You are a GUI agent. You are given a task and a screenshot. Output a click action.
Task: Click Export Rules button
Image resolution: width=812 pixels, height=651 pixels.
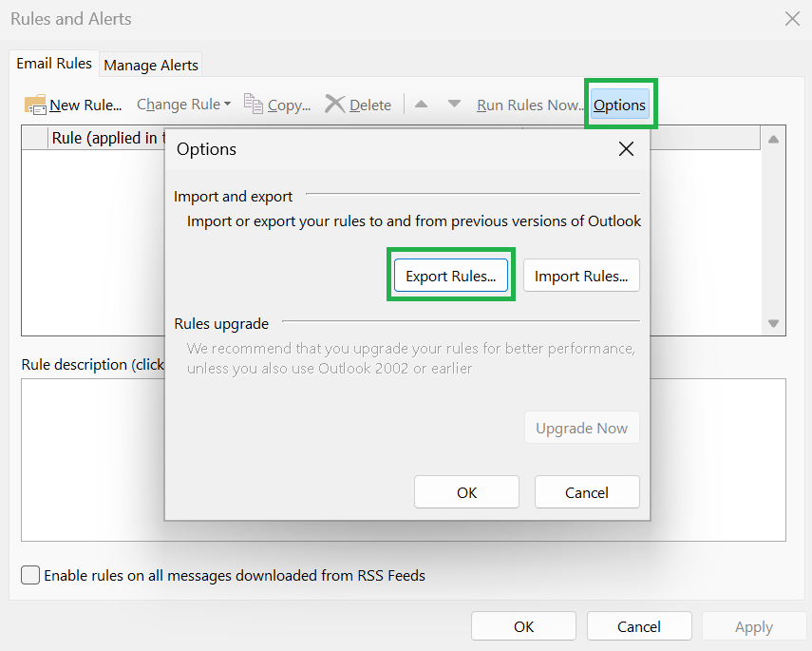click(x=450, y=276)
